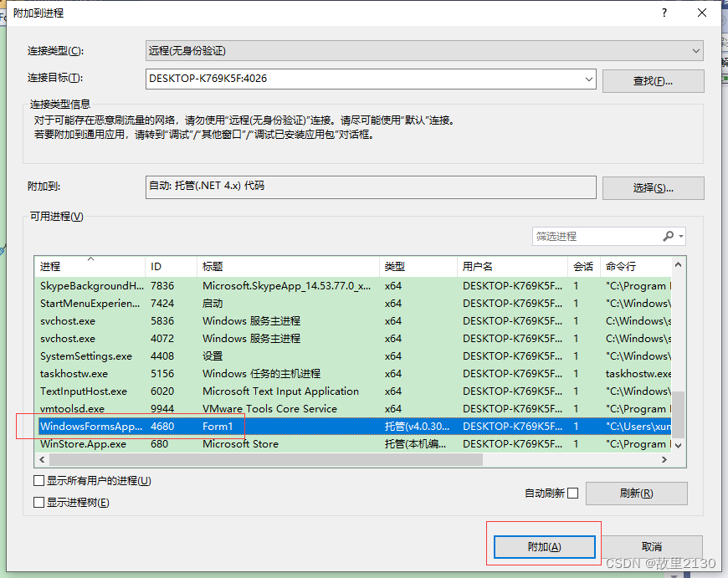
Task: Select svchost.exe row with ID 4072
Action: [354, 339]
